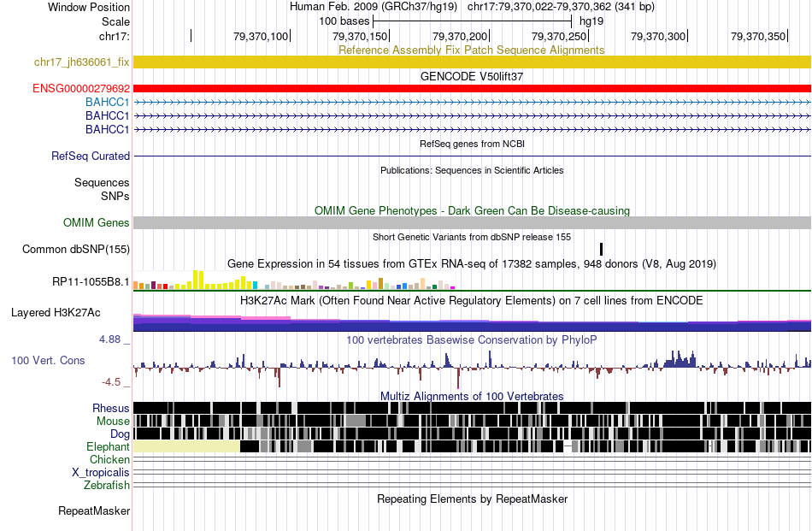Screen dimensions: 812x531
Task: Click the SNPs publications label
Action: [115, 197]
